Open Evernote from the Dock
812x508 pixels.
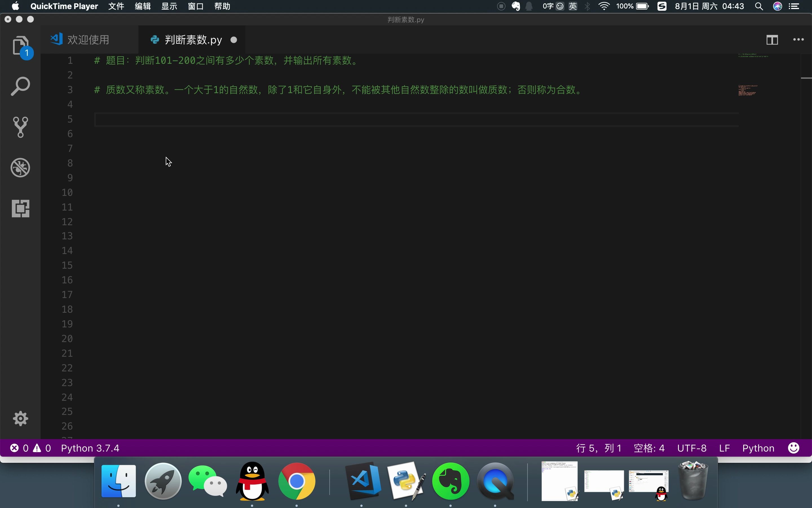[451, 481]
